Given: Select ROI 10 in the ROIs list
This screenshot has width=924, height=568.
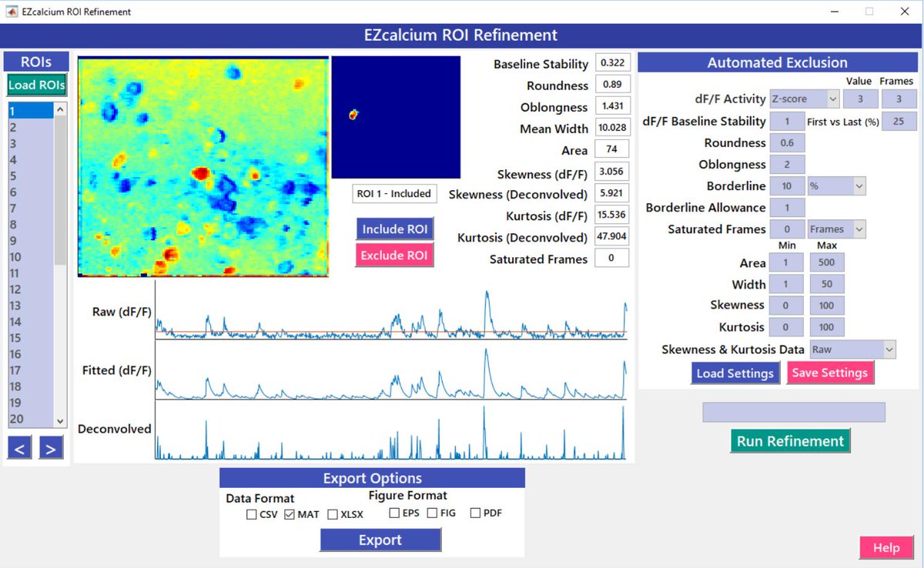Looking at the screenshot, I should pyautogui.click(x=31, y=256).
